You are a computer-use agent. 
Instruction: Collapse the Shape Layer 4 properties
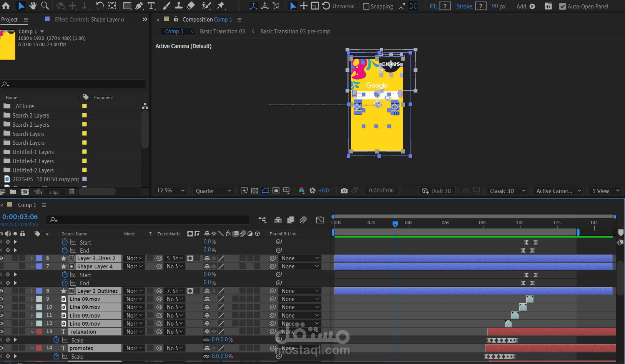click(33, 266)
